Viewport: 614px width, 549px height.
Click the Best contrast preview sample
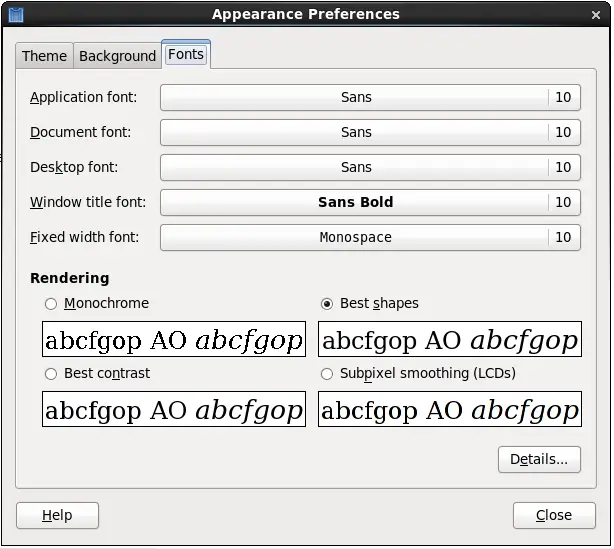pos(174,410)
